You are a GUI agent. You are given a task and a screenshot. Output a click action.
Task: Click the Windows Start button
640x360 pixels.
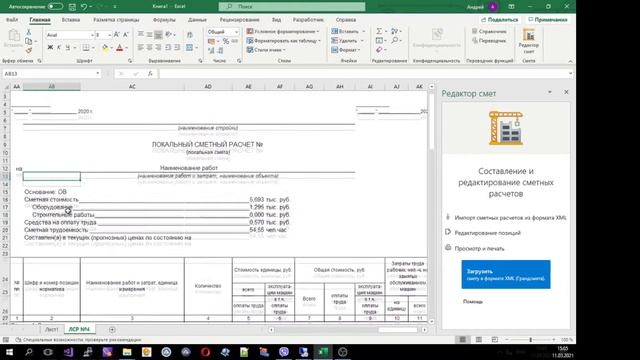(x=9, y=352)
